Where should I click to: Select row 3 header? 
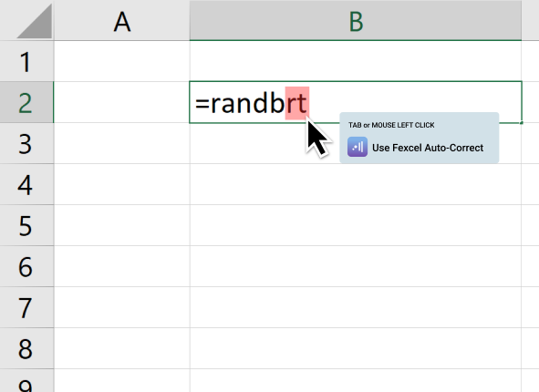pos(26,143)
